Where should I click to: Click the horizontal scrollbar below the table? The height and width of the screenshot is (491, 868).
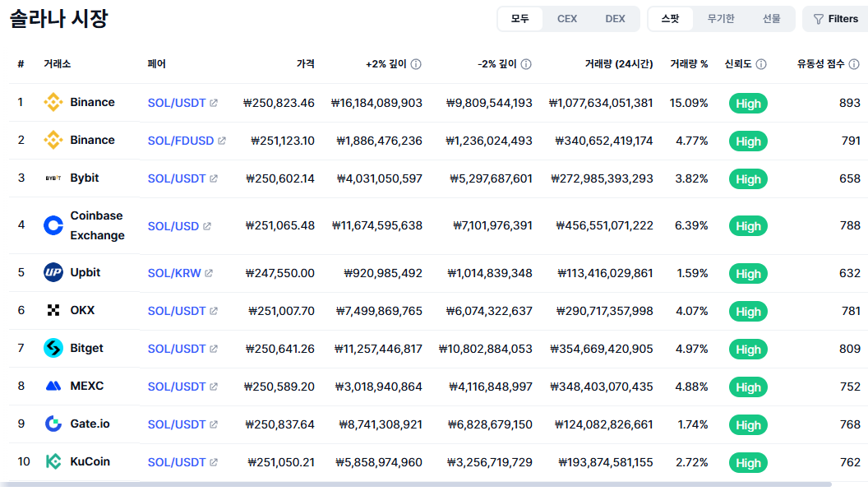[416, 485]
